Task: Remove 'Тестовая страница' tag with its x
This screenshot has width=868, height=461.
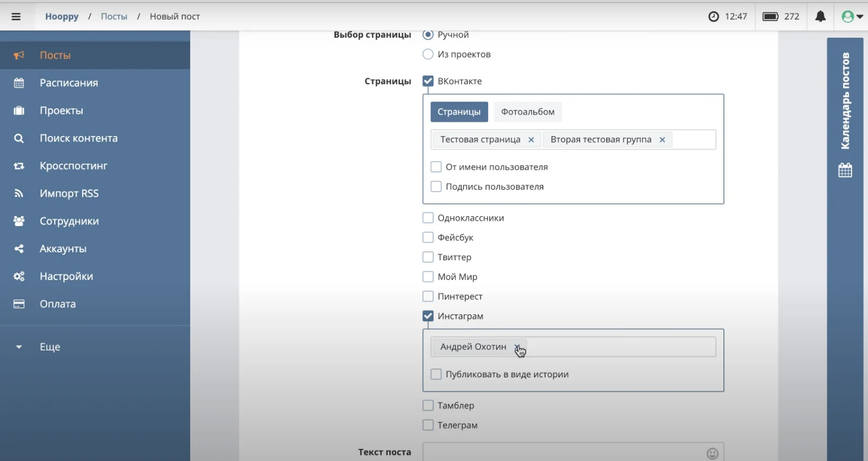Action: 531,140
